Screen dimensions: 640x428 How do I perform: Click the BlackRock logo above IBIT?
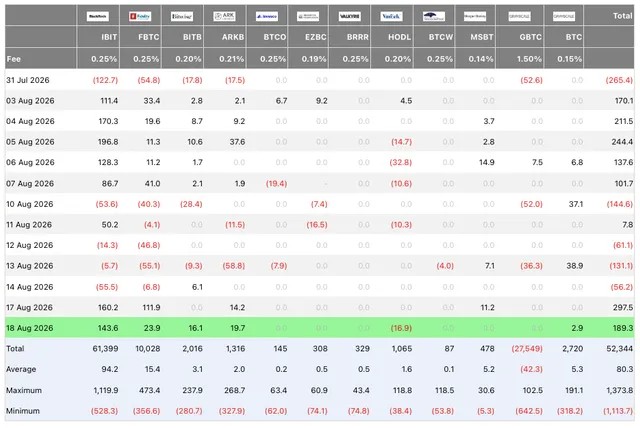pyautogui.click(x=98, y=16)
